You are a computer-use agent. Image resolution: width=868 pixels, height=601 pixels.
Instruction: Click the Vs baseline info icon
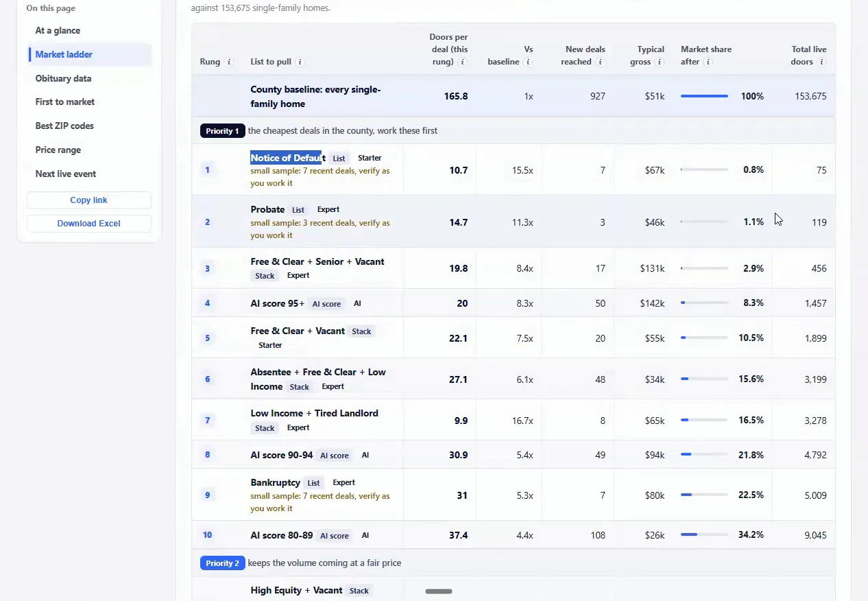coord(528,62)
